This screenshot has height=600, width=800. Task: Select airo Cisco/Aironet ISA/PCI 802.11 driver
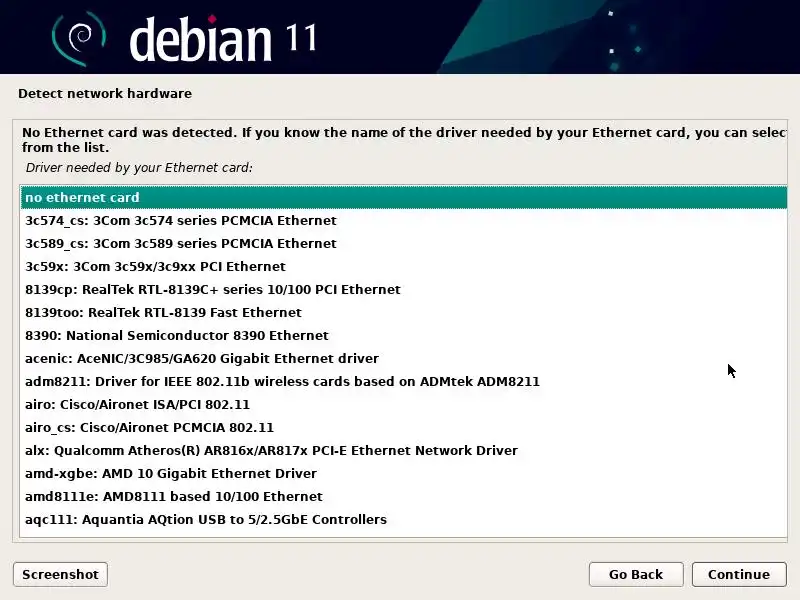click(404, 404)
